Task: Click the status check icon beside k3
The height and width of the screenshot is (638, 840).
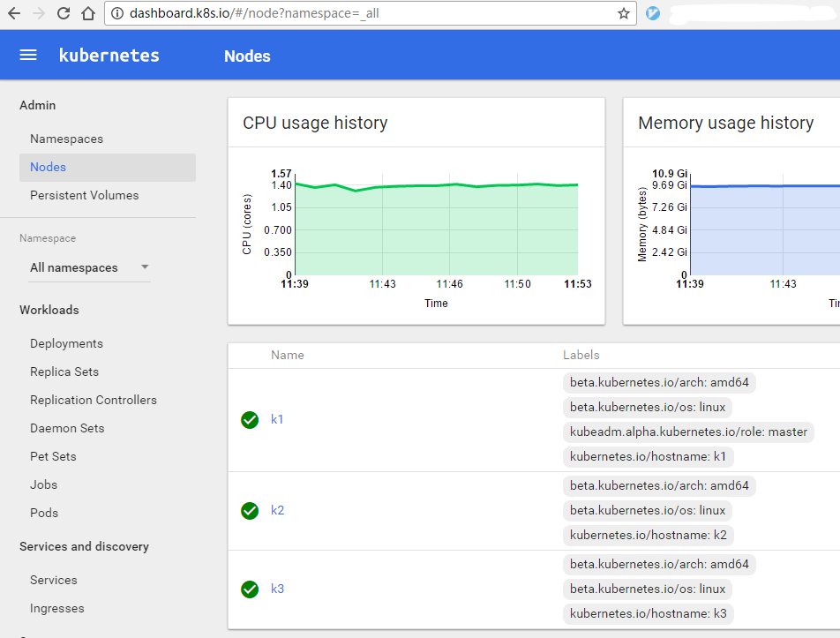Action: [250, 589]
